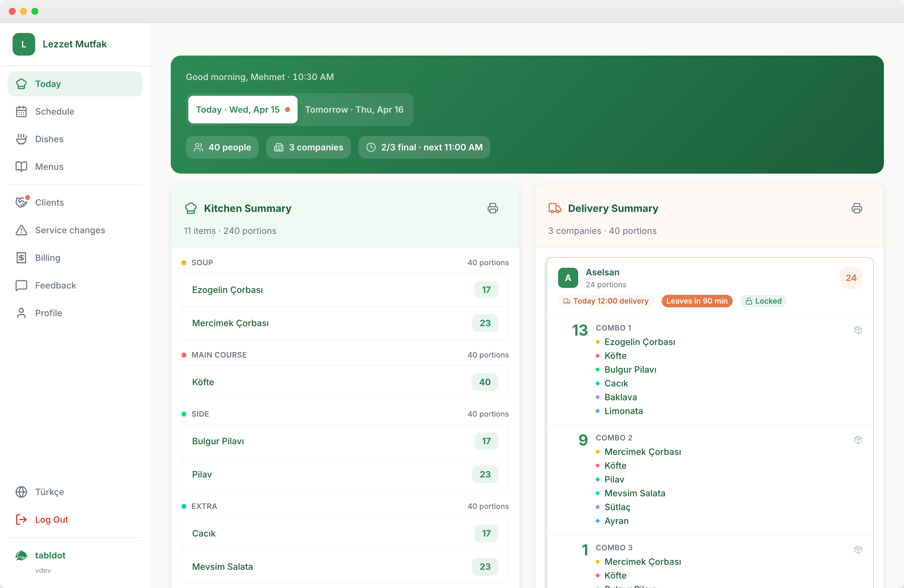The image size is (904, 588).
Task: Click the globe icon beside Türkçe
Action: pyautogui.click(x=21, y=492)
